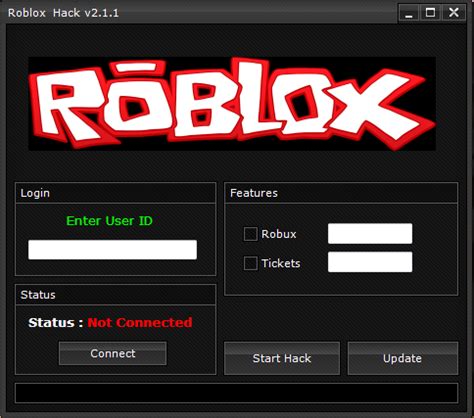Screen dimensions: 474x418
Task: Select the Status panel header
Action: 115,295
